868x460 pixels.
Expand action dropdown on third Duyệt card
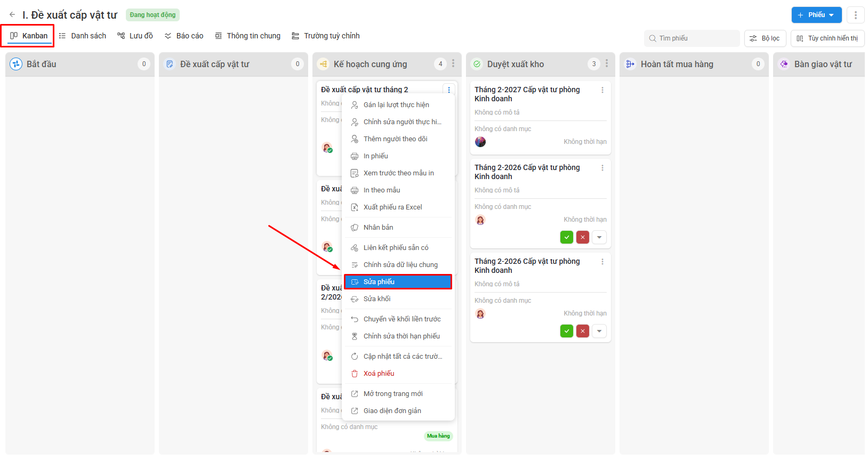pyautogui.click(x=599, y=331)
